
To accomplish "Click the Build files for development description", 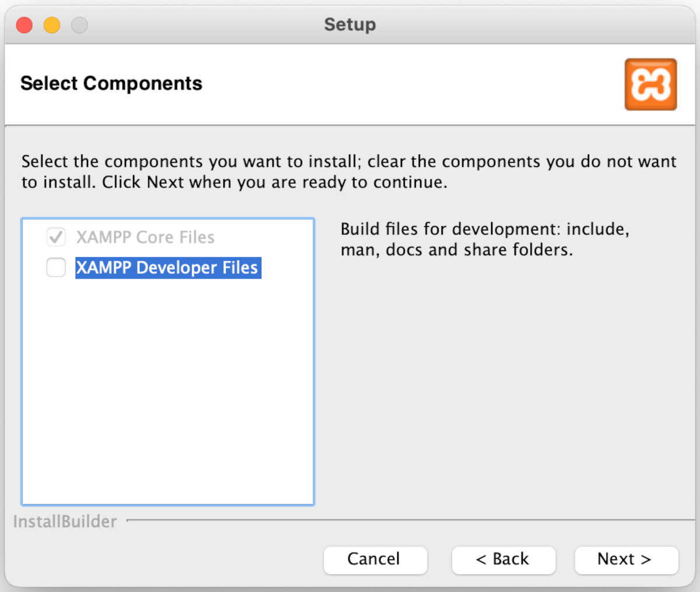I will pyautogui.click(x=484, y=239).
